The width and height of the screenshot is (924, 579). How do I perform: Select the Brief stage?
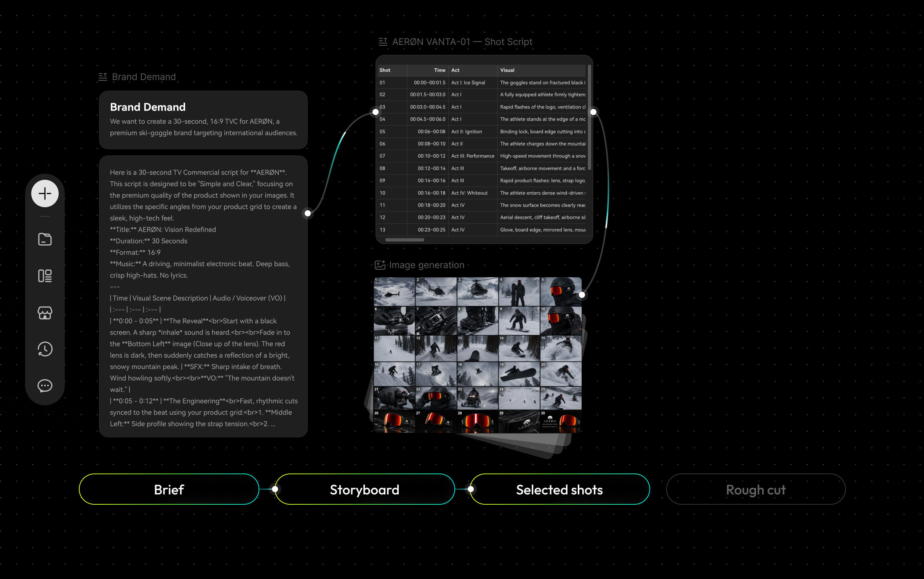pos(169,489)
